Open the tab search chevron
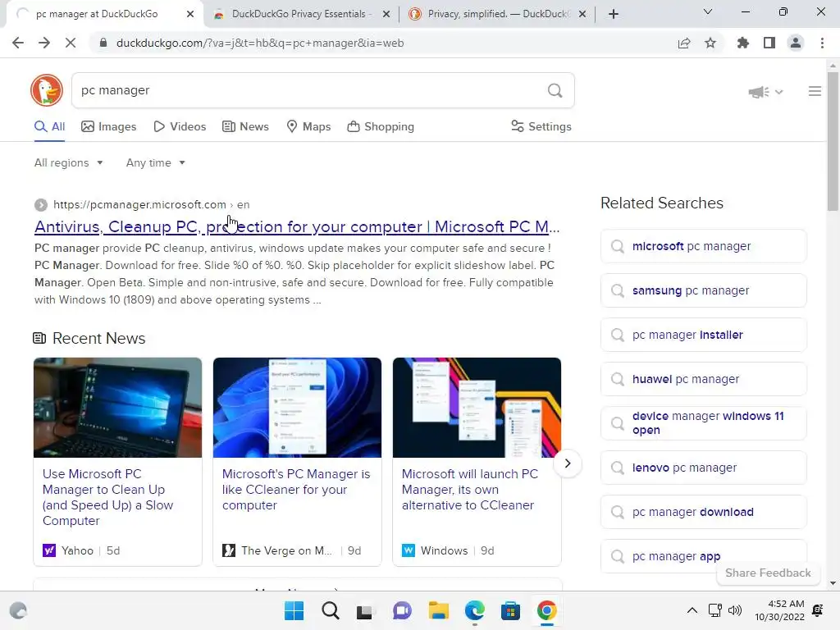 [x=708, y=11]
